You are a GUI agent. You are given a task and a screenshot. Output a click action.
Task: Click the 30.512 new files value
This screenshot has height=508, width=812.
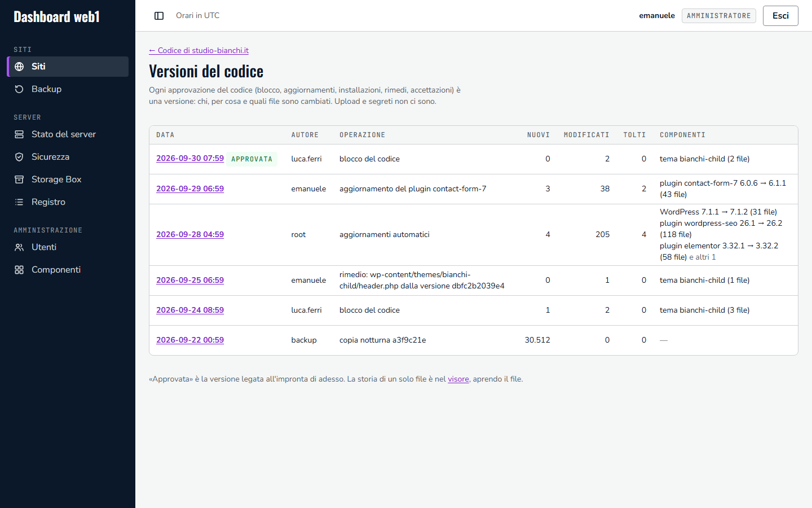click(x=537, y=340)
